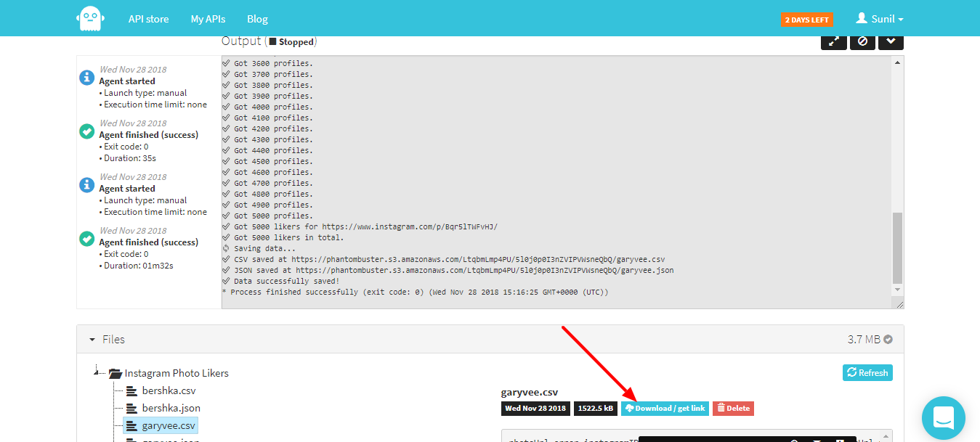Select the Instagram Photo Likers folder
Screen dimensions: 980x442
point(177,373)
